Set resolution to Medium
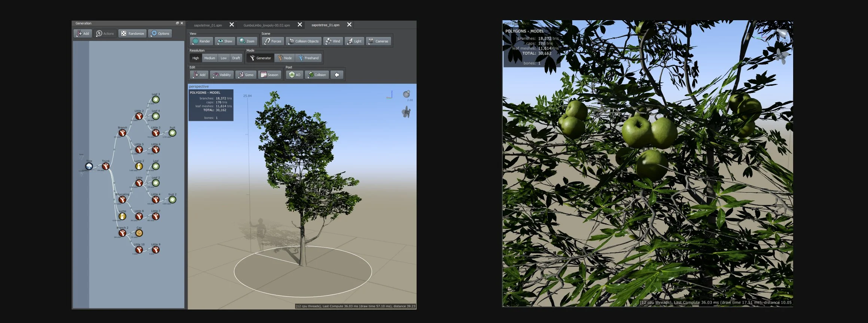This screenshot has height=323, width=868. 210,58
